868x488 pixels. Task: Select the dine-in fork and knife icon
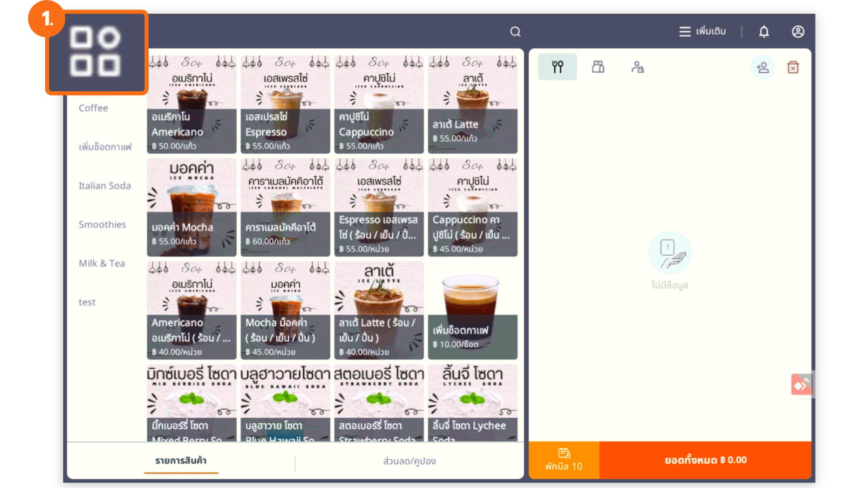tap(557, 67)
